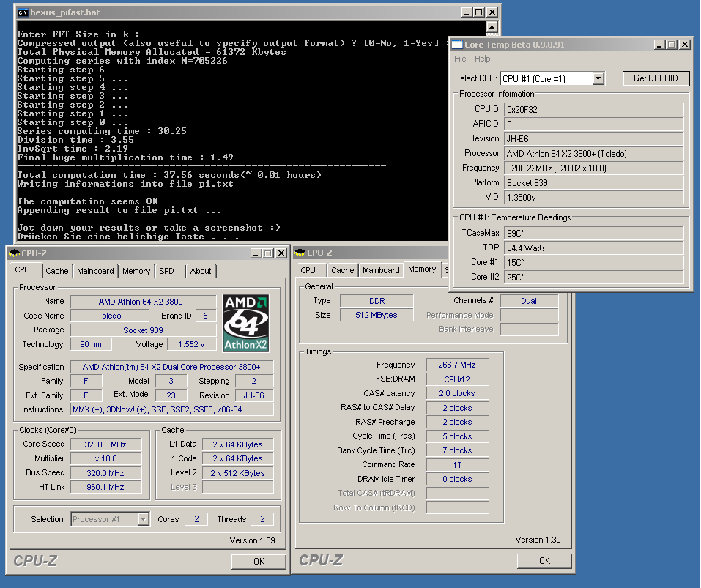
Task: Click the Bank Cycle Time value 7 clocks
Action: coord(457,451)
